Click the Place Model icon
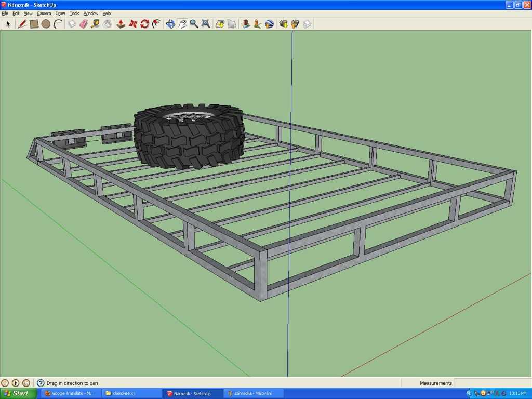 tap(246, 24)
